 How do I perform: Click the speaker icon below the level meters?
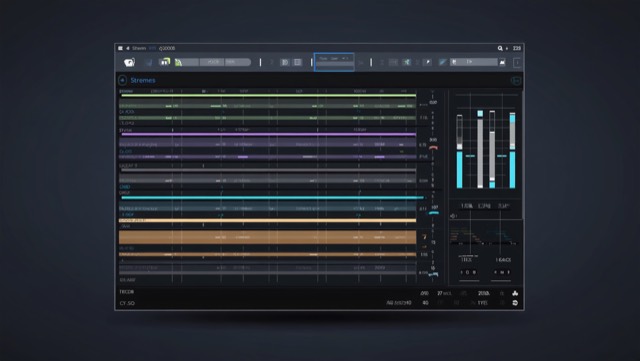pos(453,216)
